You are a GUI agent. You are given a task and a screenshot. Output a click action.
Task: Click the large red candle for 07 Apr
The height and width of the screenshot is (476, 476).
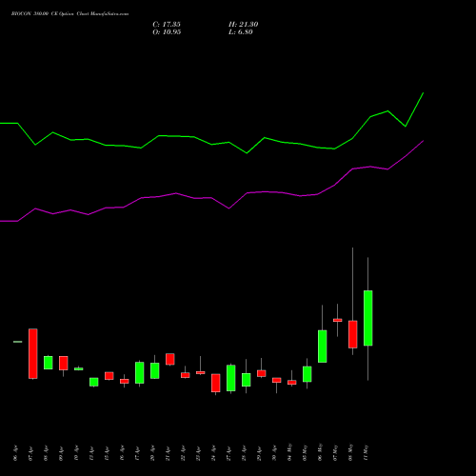(x=33, y=354)
